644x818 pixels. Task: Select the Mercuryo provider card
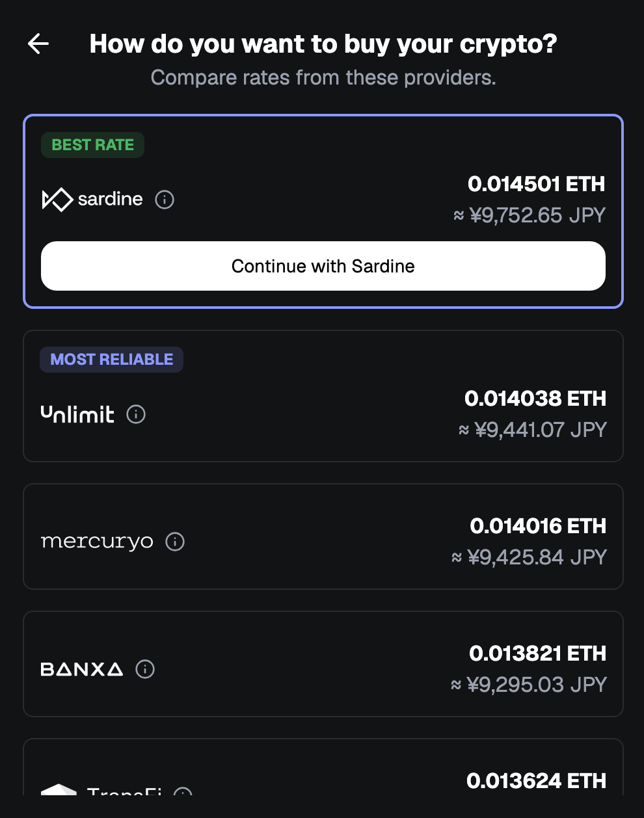pos(323,536)
